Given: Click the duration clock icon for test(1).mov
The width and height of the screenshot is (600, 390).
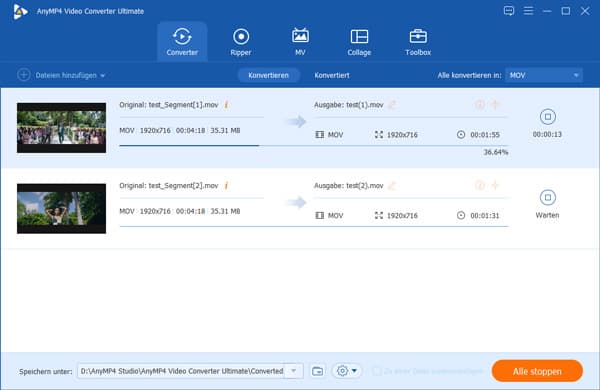Looking at the screenshot, I should 461,135.
